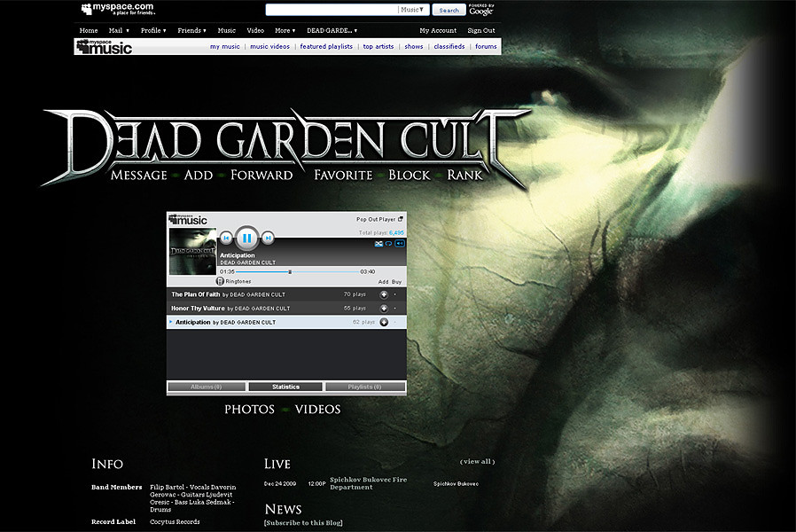Click the Pop Out Player text
Viewport: 796px width, 532px height.
[376, 219]
